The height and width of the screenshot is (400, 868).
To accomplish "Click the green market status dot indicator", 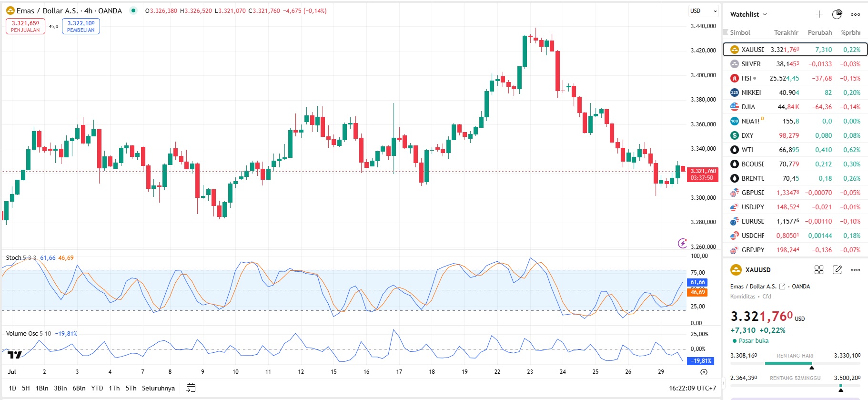I will coord(133,10).
